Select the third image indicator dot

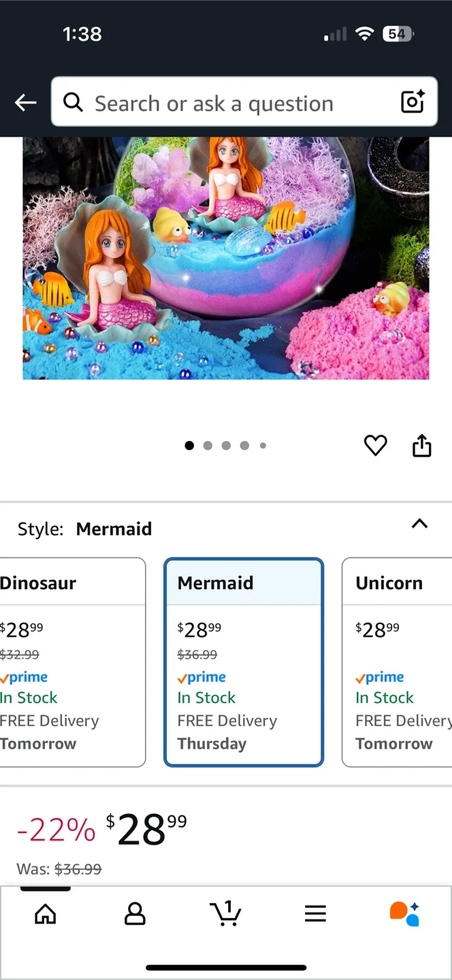[226, 445]
